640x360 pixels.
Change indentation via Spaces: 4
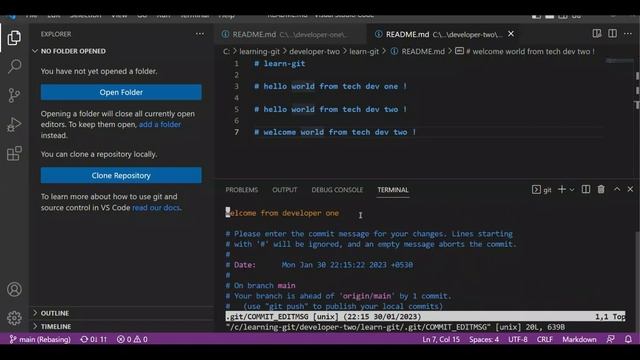pos(484,339)
